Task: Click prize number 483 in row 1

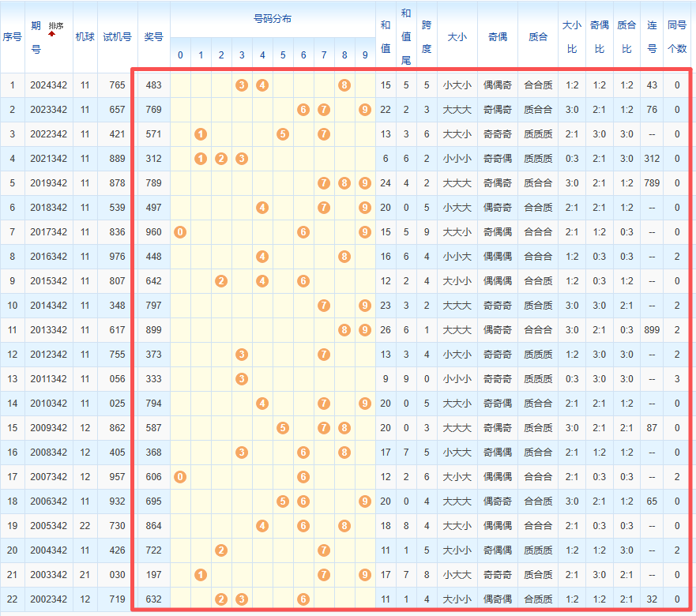Action: [x=153, y=85]
